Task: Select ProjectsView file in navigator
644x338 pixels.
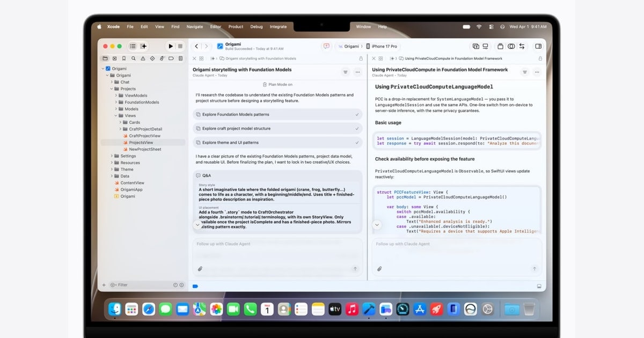Action: point(143,143)
